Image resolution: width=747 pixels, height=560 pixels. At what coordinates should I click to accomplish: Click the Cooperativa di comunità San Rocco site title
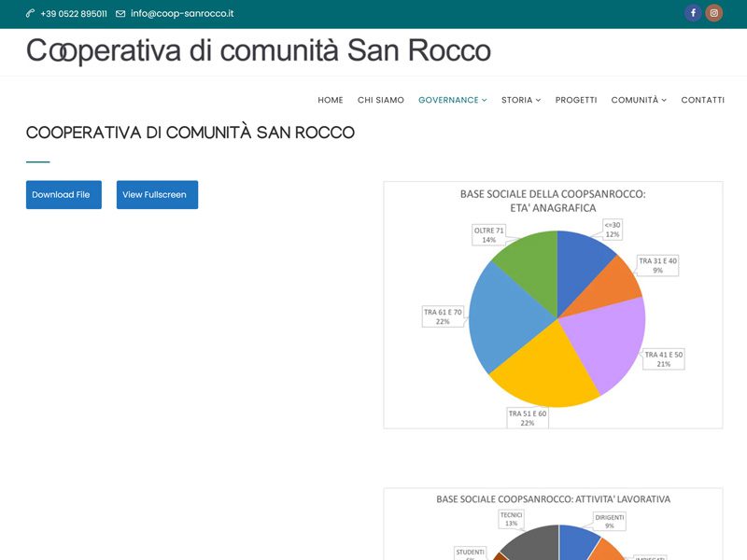click(x=259, y=50)
